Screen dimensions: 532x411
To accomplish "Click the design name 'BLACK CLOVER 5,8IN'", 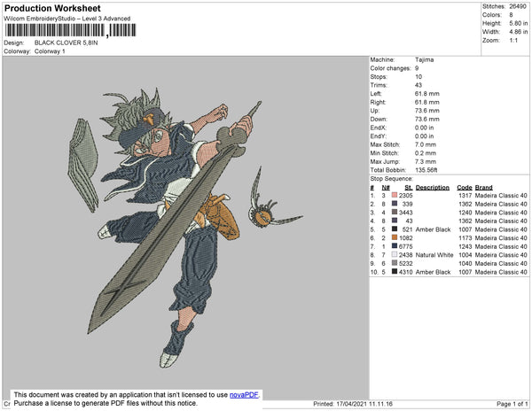I will [x=66, y=43].
